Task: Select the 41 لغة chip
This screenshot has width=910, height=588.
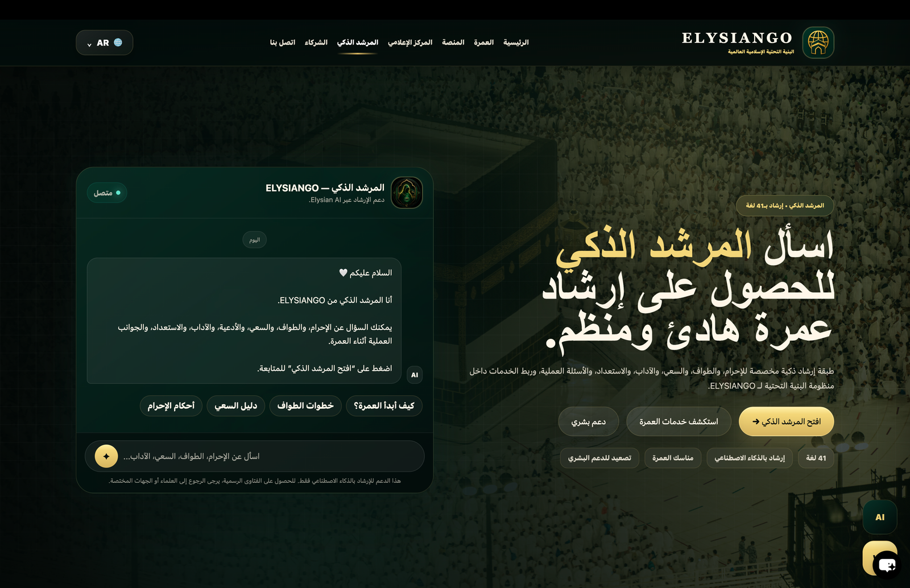Action: [816, 458]
